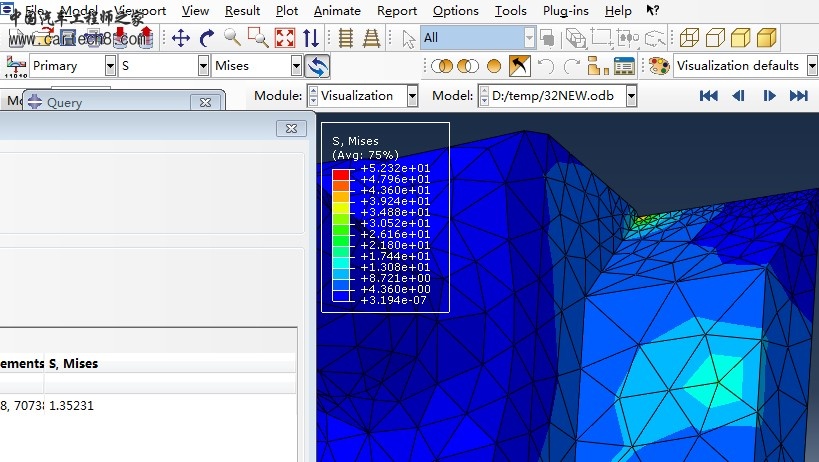Open the Mises invariant dropdown
This screenshot has width=819, height=462.
(x=296, y=66)
